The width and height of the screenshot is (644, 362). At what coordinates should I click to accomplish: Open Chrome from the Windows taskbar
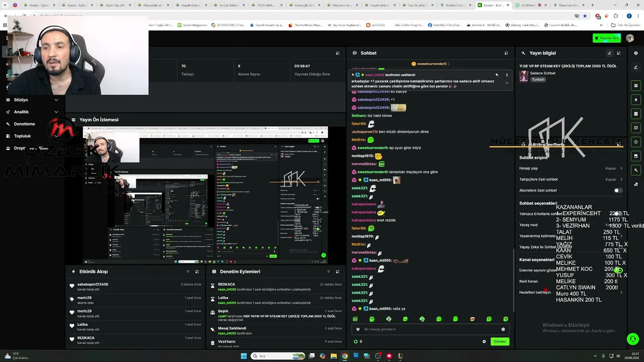pyautogui.click(x=345, y=356)
